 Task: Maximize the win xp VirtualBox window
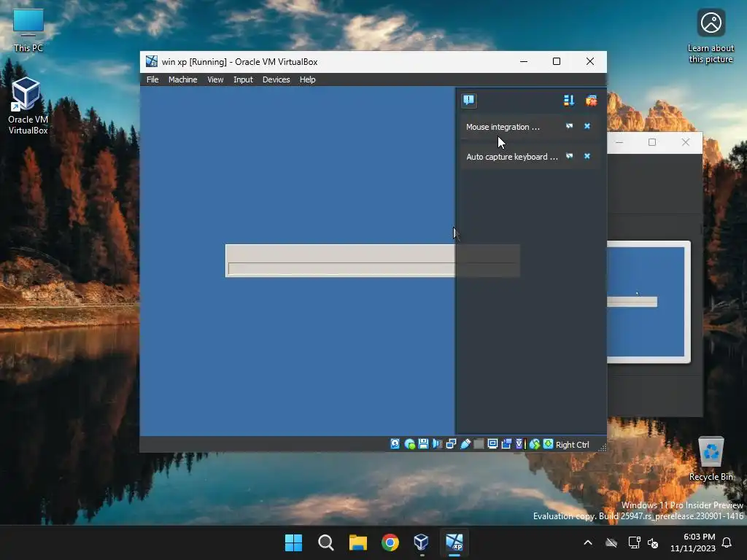[557, 61]
